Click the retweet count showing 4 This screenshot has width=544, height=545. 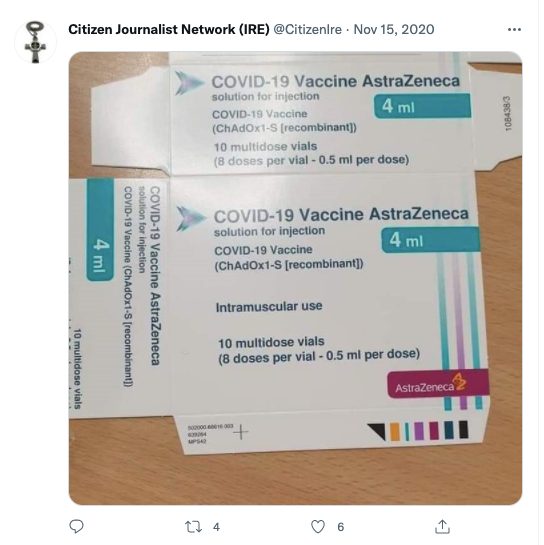[216, 527]
